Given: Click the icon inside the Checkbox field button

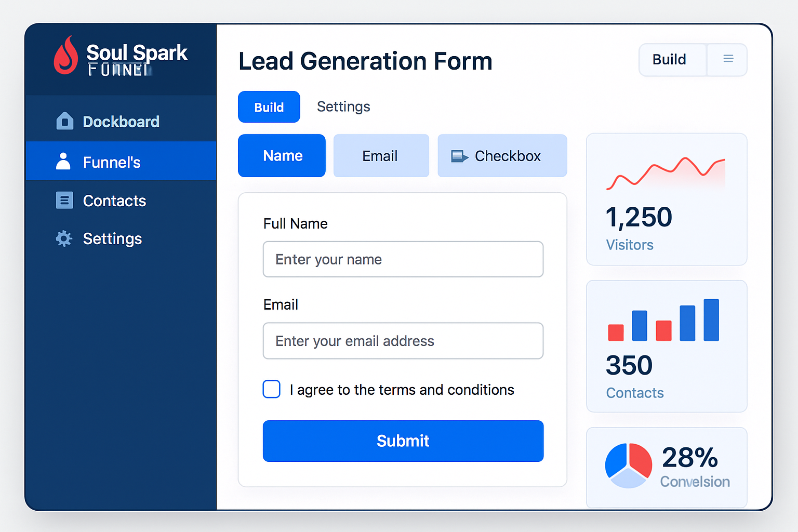Looking at the screenshot, I should 459,156.
